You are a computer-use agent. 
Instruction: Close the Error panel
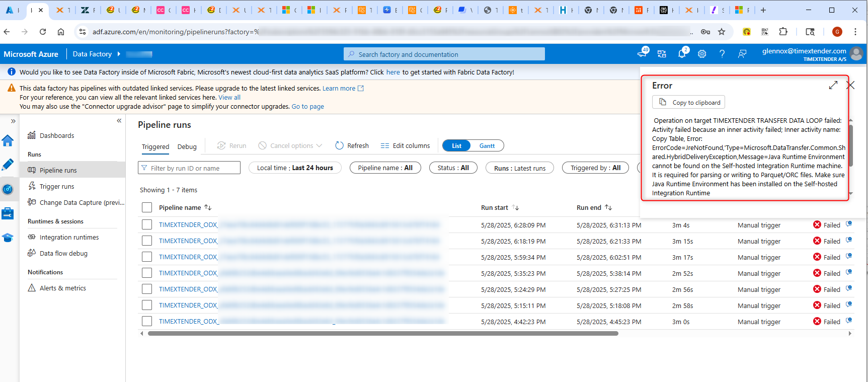tap(850, 85)
